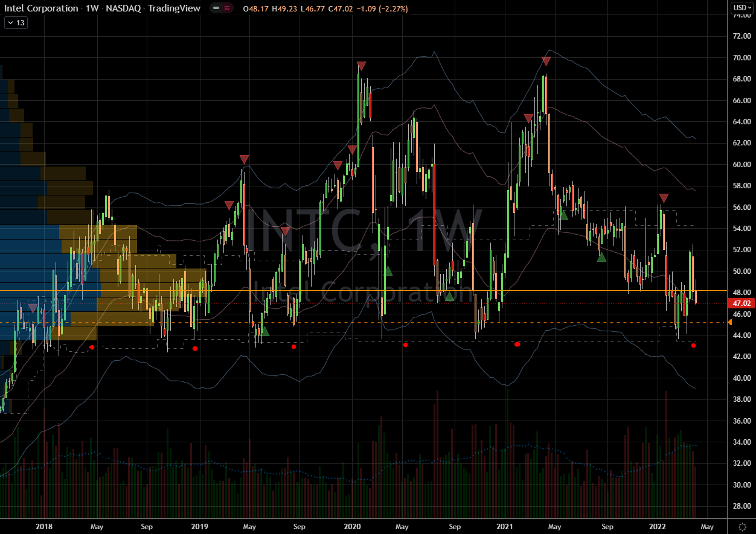Click the pink approximately-equal status icon

[227, 8]
